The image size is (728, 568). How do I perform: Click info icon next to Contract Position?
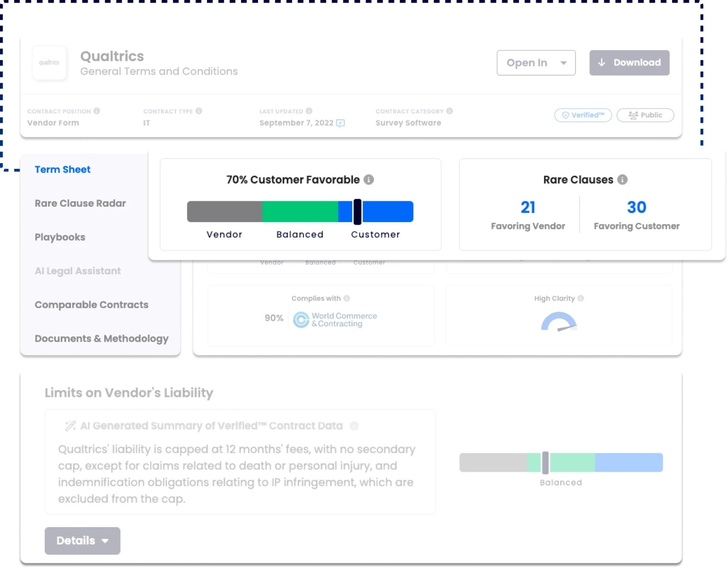click(97, 111)
